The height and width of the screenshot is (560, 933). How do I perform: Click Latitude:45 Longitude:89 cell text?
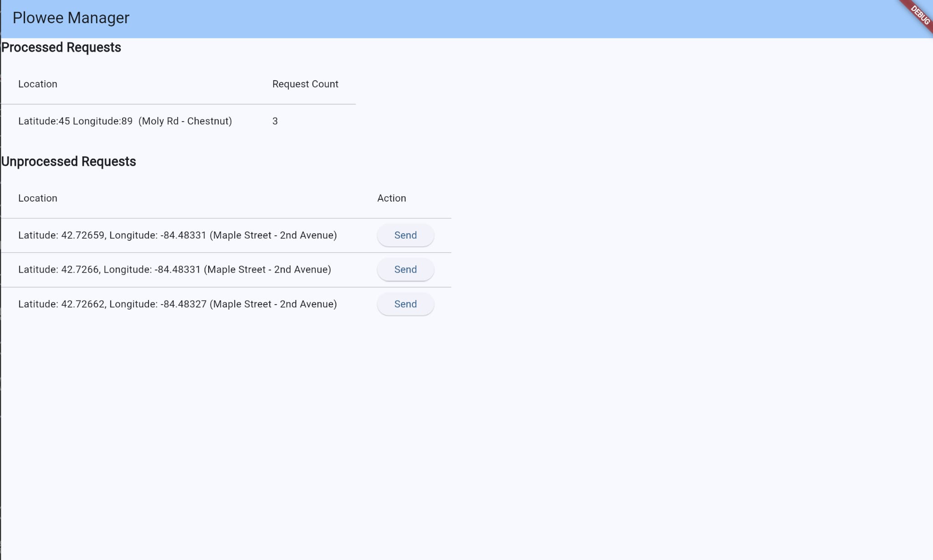(x=75, y=121)
